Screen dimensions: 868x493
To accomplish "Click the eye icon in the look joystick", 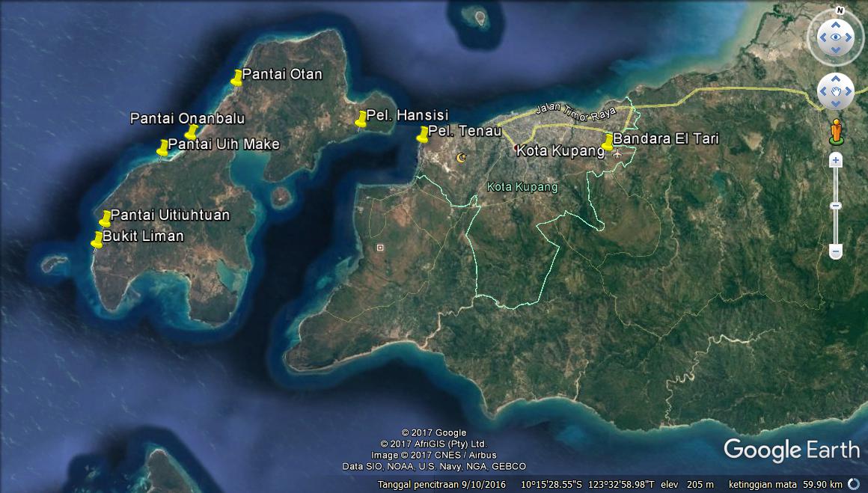I will point(836,37).
